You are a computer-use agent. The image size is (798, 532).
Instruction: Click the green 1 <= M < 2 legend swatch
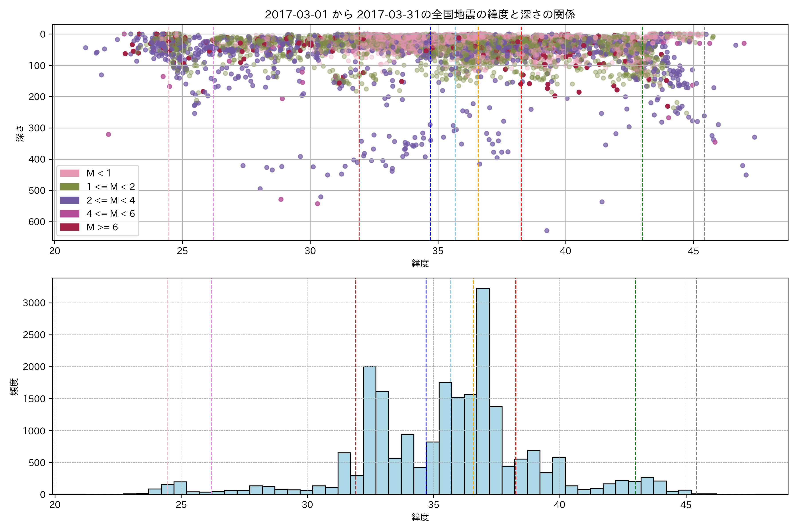(70, 187)
